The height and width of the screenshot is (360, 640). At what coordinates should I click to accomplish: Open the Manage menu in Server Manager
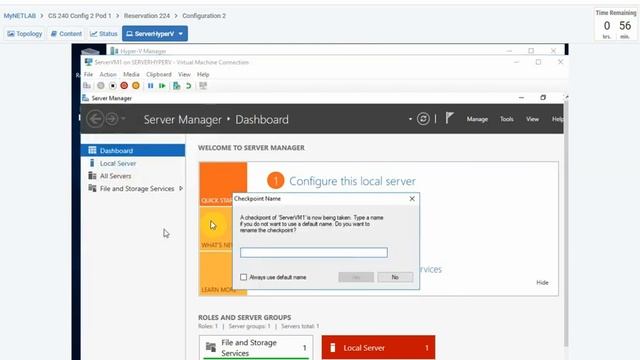click(477, 119)
